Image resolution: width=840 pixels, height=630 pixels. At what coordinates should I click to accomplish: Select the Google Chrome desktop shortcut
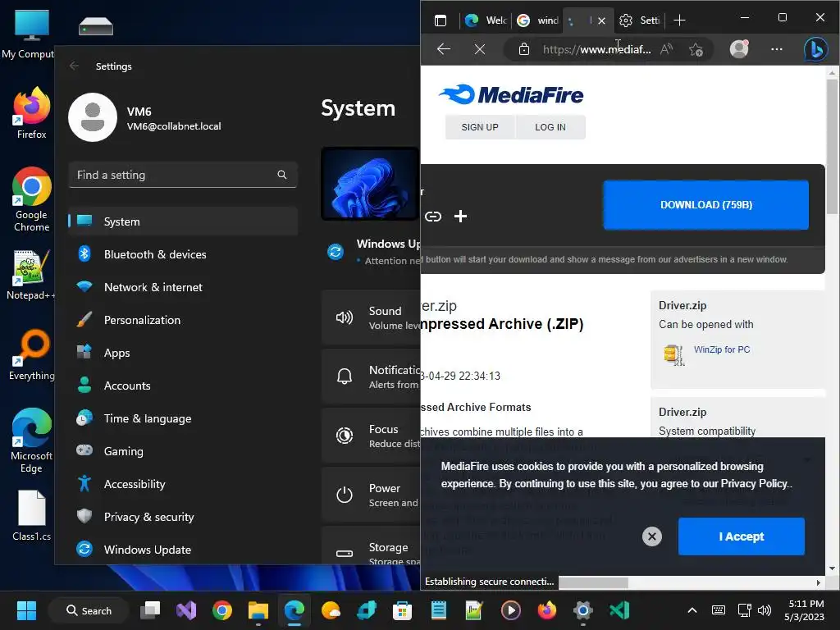pos(32,199)
